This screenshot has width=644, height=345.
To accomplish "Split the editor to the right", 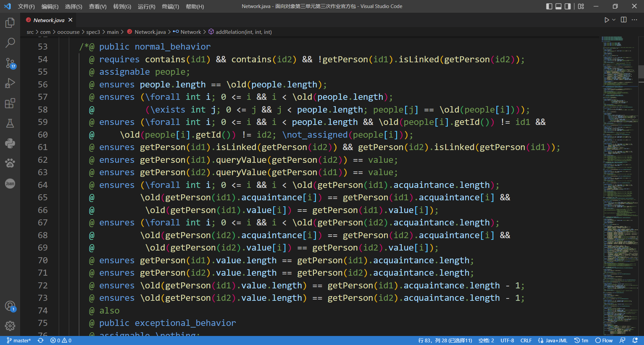I will pos(624,20).
